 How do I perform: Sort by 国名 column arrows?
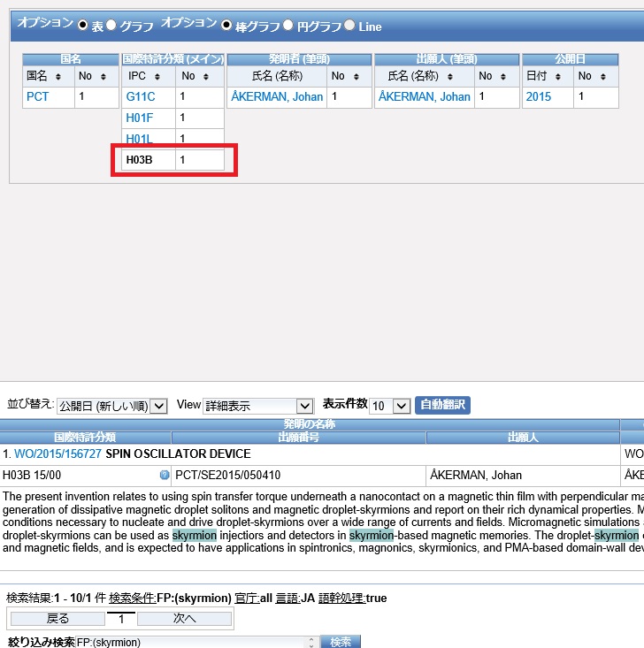[57, 76]
